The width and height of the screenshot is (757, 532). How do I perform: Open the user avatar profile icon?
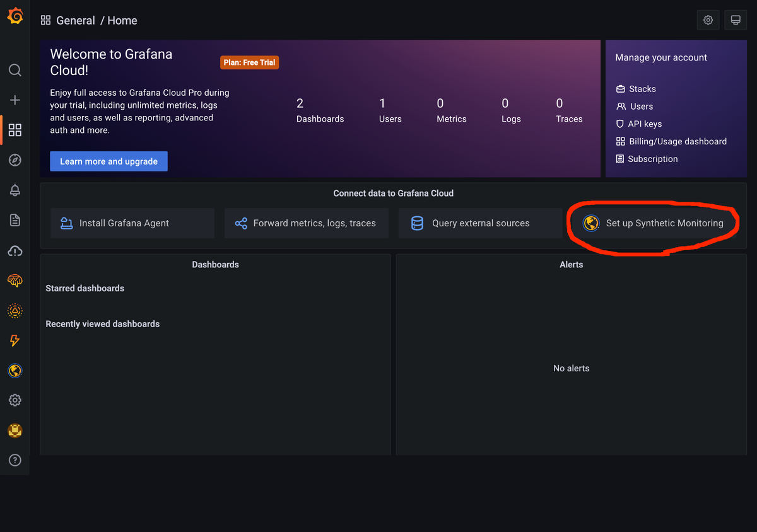point(15,431)
